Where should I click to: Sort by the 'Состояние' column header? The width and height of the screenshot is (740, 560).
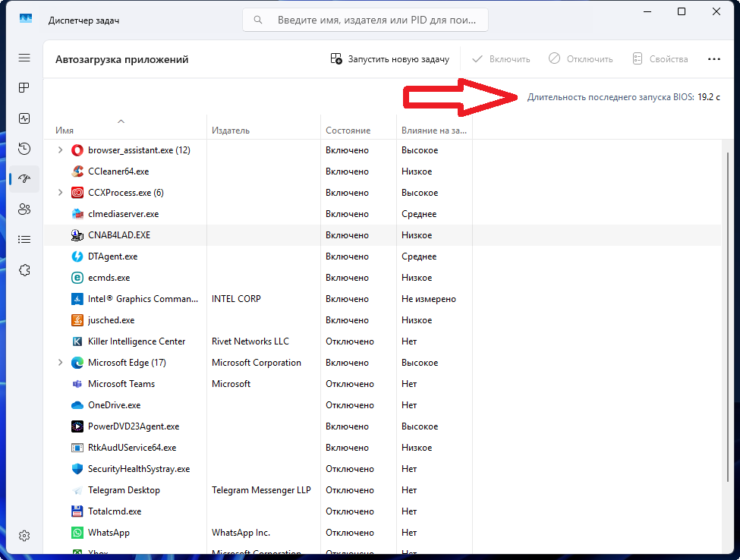pos(348,131)
